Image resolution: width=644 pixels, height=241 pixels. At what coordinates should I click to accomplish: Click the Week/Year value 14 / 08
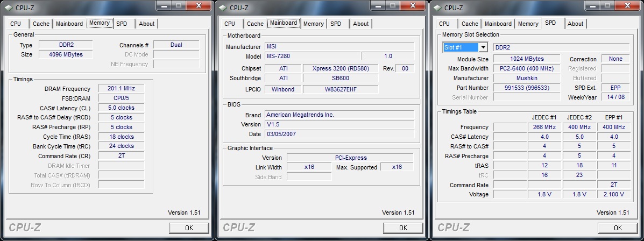[615, 97]
